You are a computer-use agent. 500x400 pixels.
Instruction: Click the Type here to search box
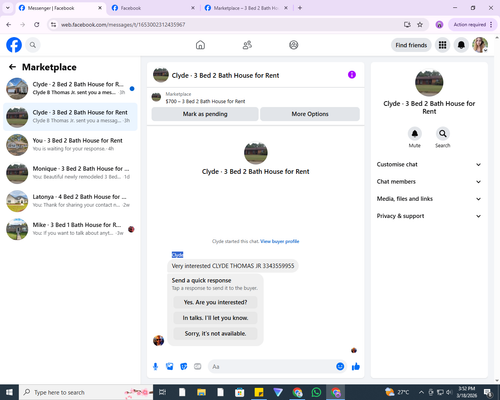86,392
